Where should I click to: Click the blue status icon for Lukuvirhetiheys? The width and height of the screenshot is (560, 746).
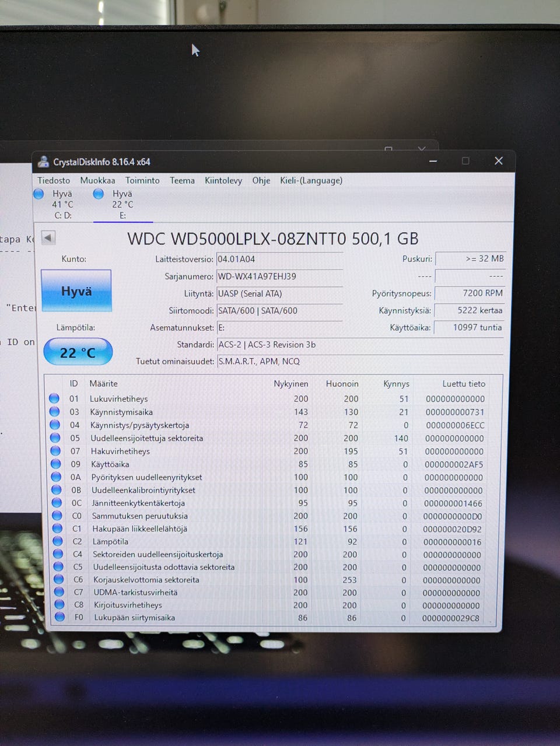point(54,398)
